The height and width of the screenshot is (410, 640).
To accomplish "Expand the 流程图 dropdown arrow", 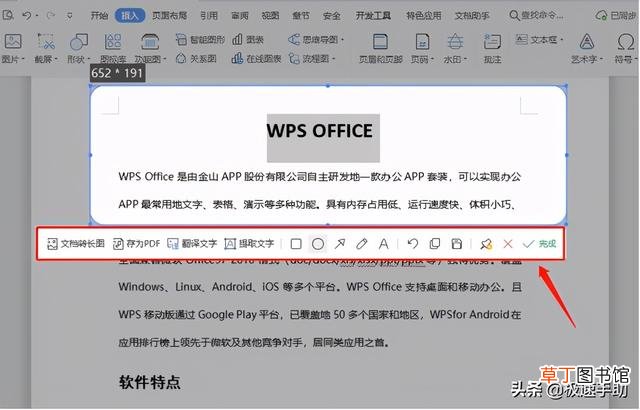I will [x=333, y=59].
